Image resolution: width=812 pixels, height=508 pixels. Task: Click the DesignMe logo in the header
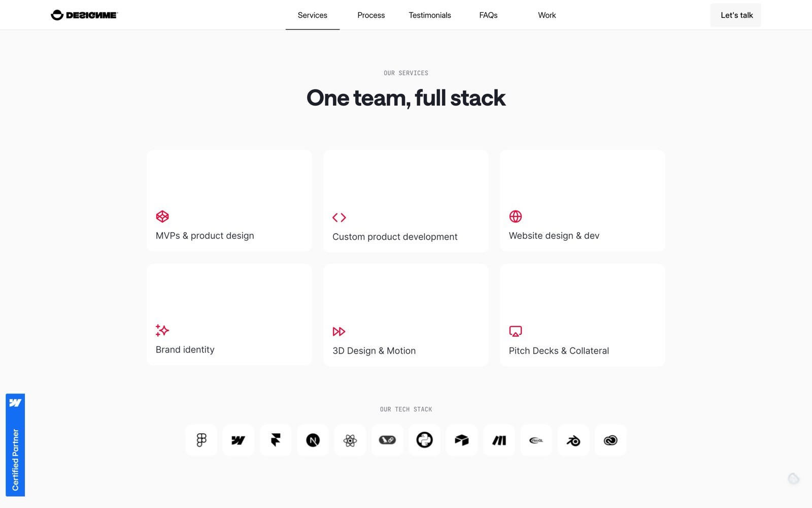click(84, 15)
